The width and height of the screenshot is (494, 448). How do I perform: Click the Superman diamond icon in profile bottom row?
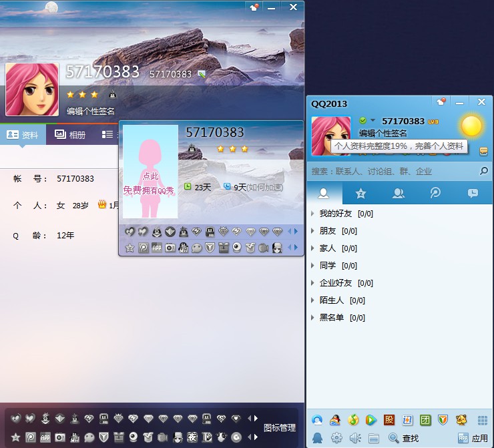pos(222,419)
